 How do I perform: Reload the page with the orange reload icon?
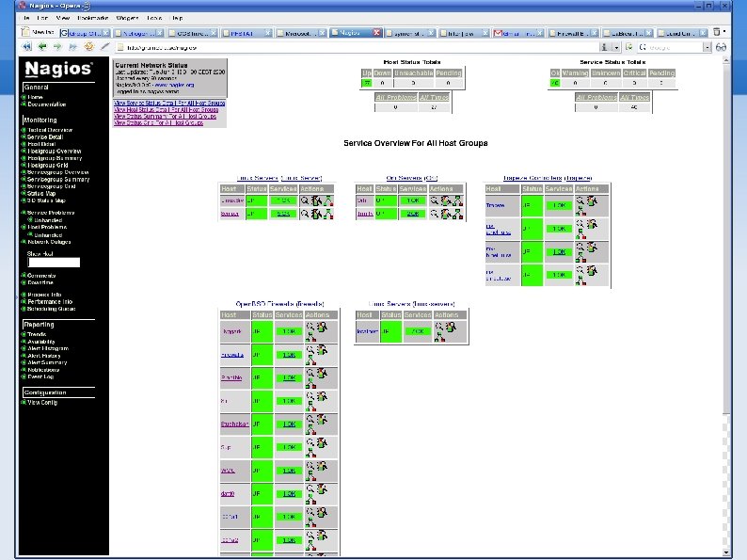88,47
